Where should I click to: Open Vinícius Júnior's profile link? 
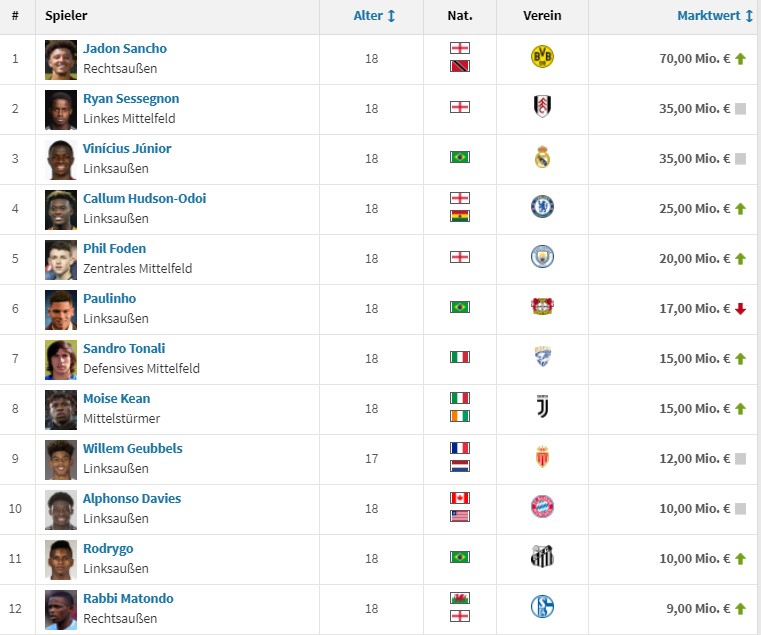[127, 149]
